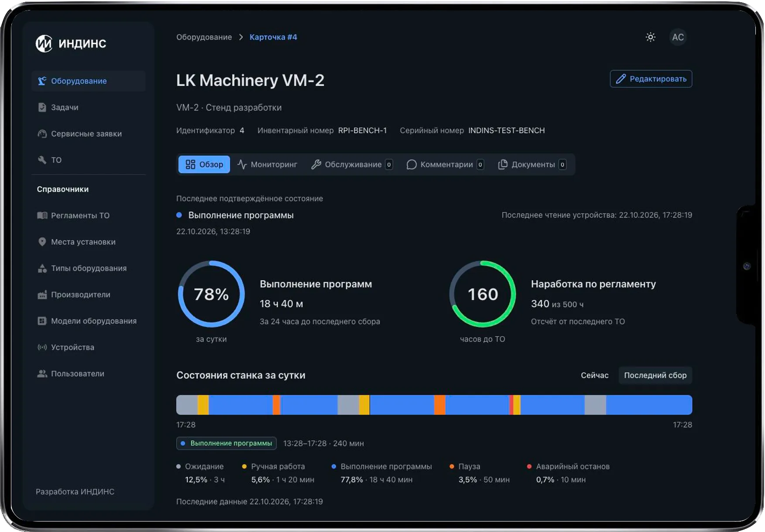Select the Сейчас view option
Viewport: 765px width, 532px height.
click(594, 375)
